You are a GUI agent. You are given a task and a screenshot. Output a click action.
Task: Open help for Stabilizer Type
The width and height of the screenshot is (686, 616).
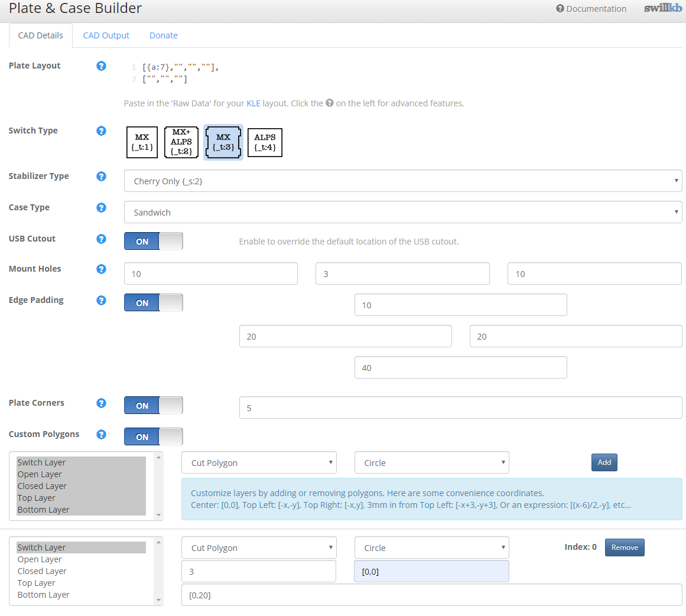(101, 176)
